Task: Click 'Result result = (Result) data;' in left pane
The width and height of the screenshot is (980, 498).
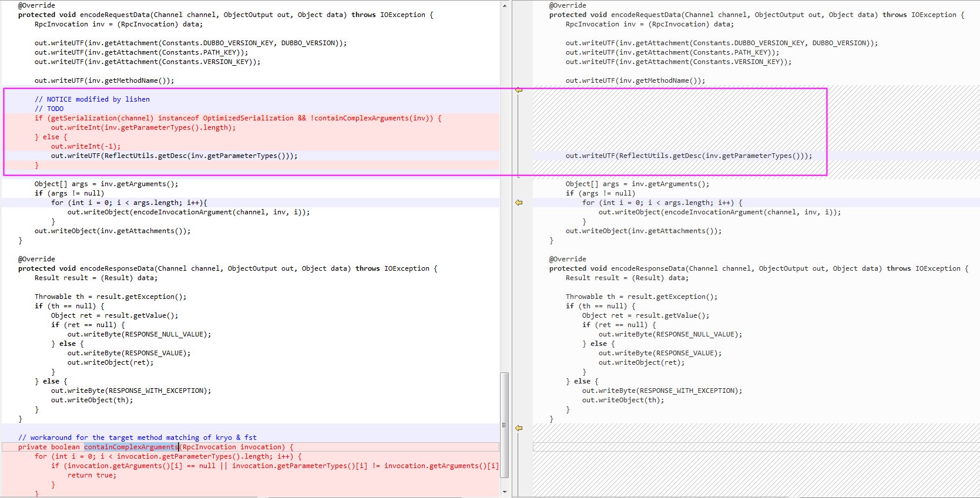Action: click(x=96, y=278)
